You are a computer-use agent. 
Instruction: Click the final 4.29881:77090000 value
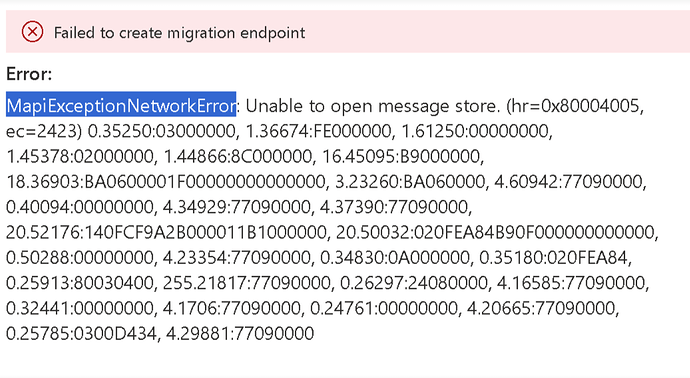pos(240,334)
